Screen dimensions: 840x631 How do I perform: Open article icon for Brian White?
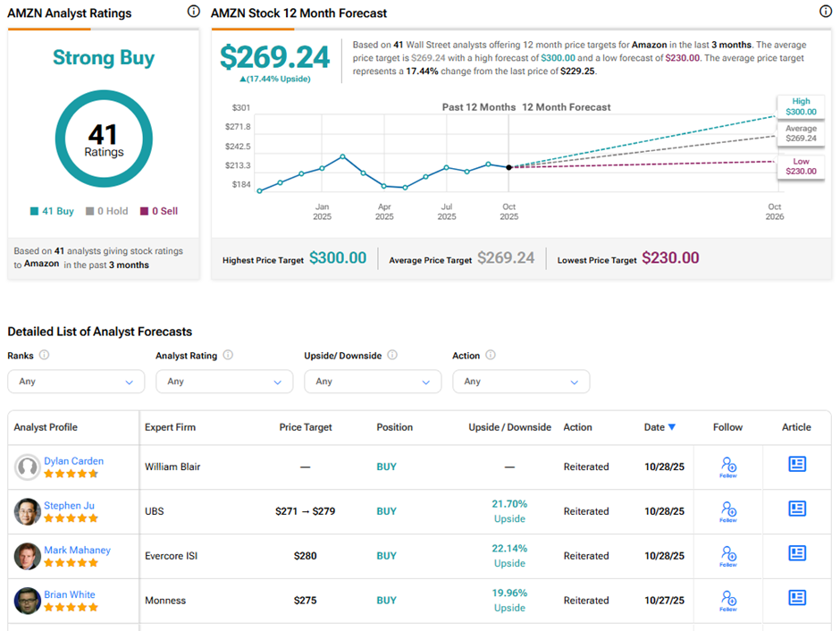tap(797, 599)
